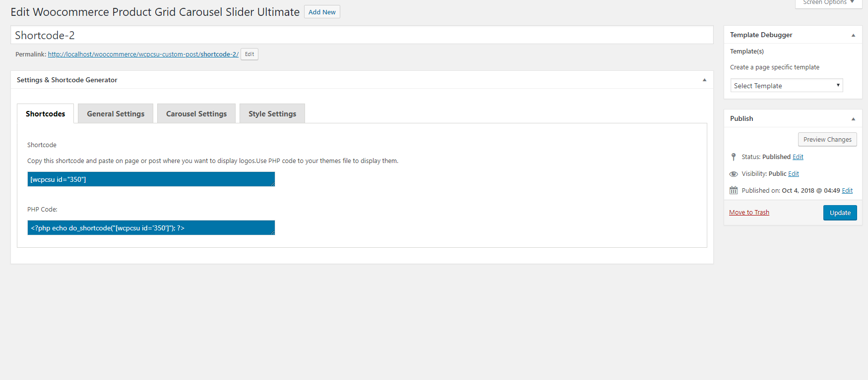Open the Carousel Settings tab
The height and width of the screenshot is (380, 868).
196,114
